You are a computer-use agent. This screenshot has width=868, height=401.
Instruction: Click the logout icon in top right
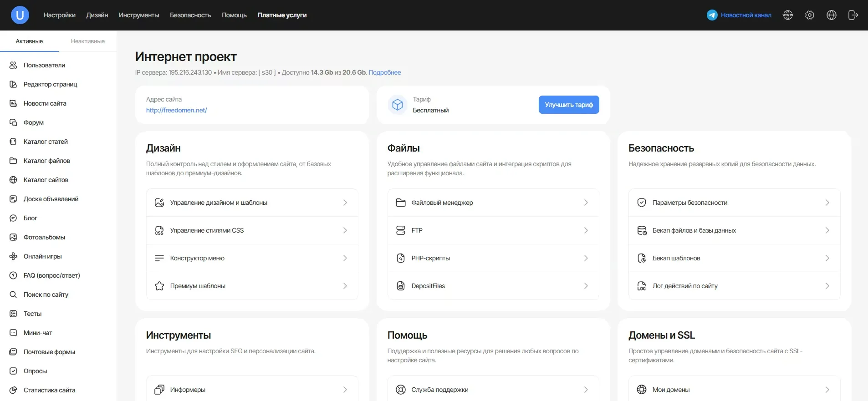pos(853,15)
